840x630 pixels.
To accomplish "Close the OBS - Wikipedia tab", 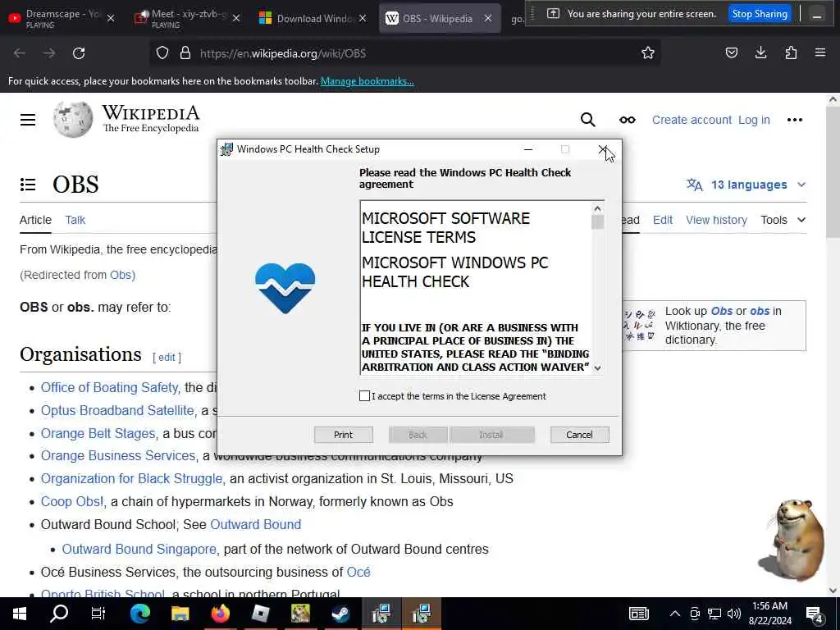I will (487, 18).
